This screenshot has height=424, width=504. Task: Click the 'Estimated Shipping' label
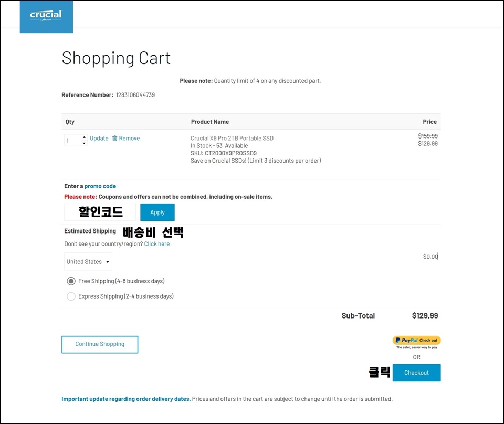pyautogui.click(x=90, y=231)
